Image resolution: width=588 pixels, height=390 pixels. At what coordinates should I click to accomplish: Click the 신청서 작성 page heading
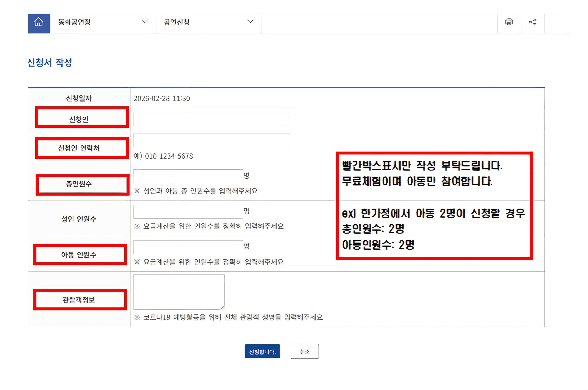point(50,62)
